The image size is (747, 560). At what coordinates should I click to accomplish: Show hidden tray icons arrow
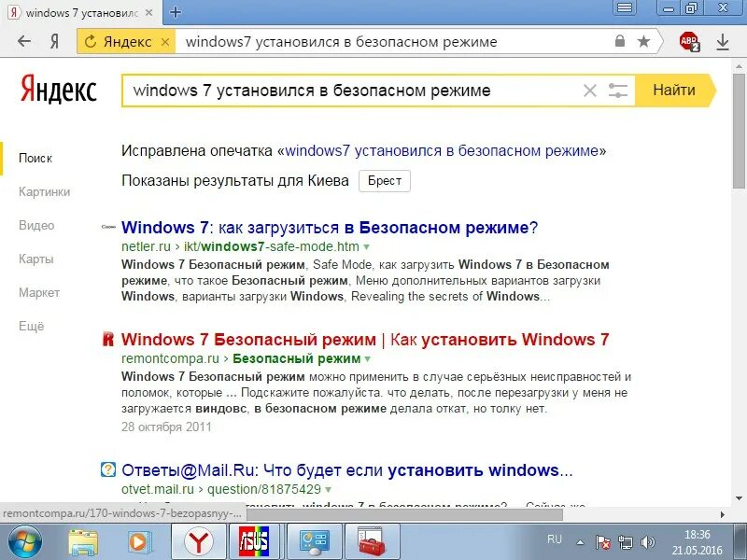(580, 542)
